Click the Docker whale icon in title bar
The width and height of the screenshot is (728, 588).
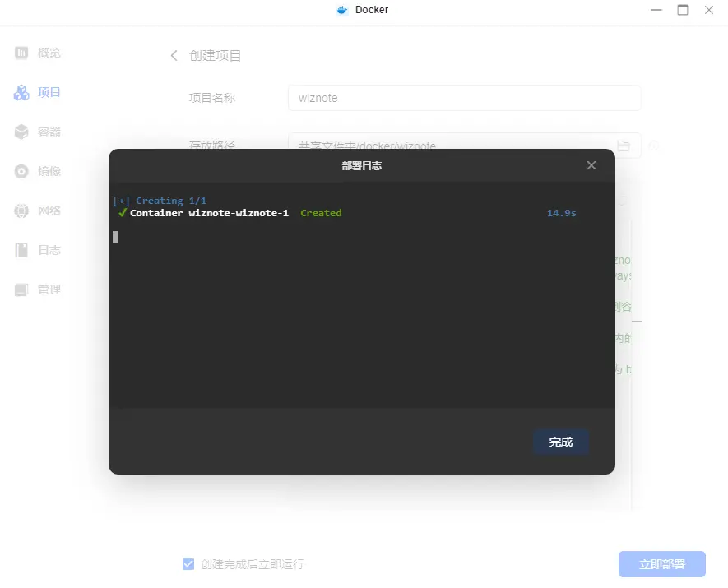point(343,10)
